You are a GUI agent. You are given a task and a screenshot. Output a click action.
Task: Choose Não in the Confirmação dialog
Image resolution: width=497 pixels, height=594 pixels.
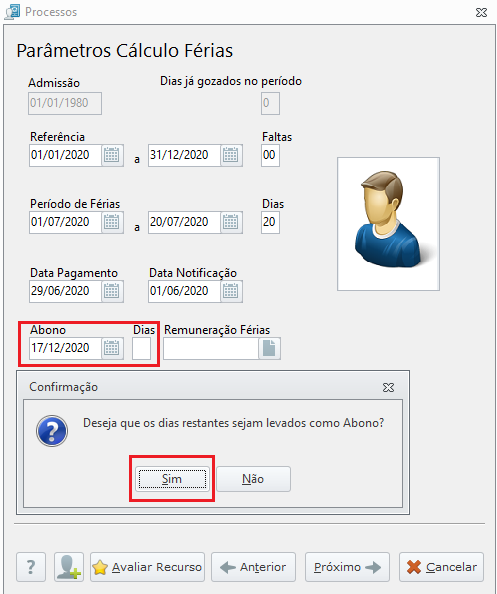(x=253, y=479)
